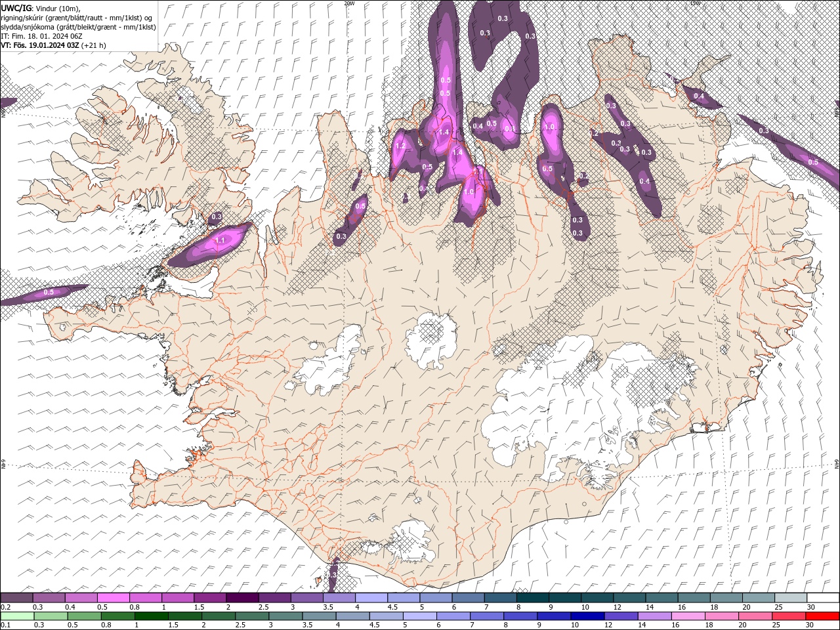840x630 pixels.
Task: Pick the darkest green 1 rain scale swatch
Action: 151,616
